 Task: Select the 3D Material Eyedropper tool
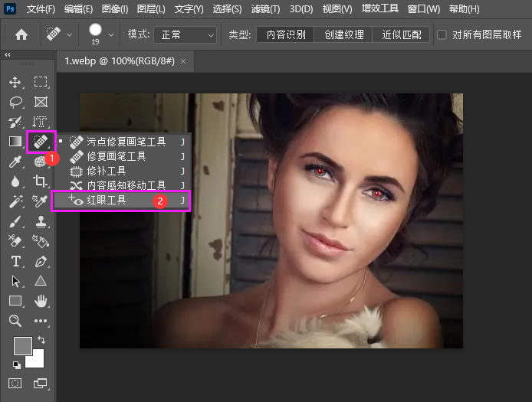point(40,201)
